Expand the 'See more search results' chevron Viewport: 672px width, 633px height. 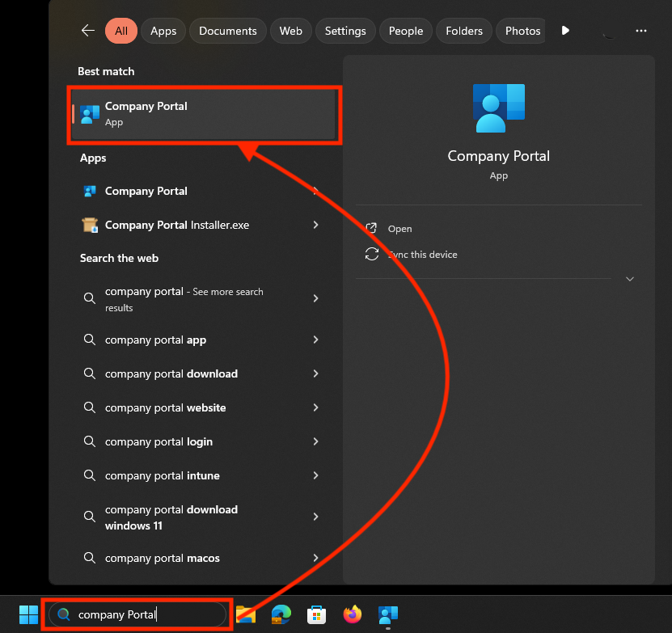pos(316,298)
